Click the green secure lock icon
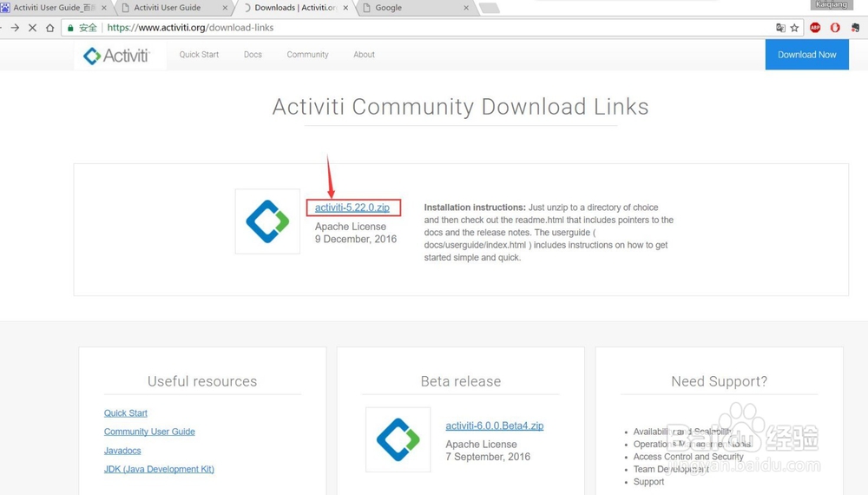 point(70,28)
